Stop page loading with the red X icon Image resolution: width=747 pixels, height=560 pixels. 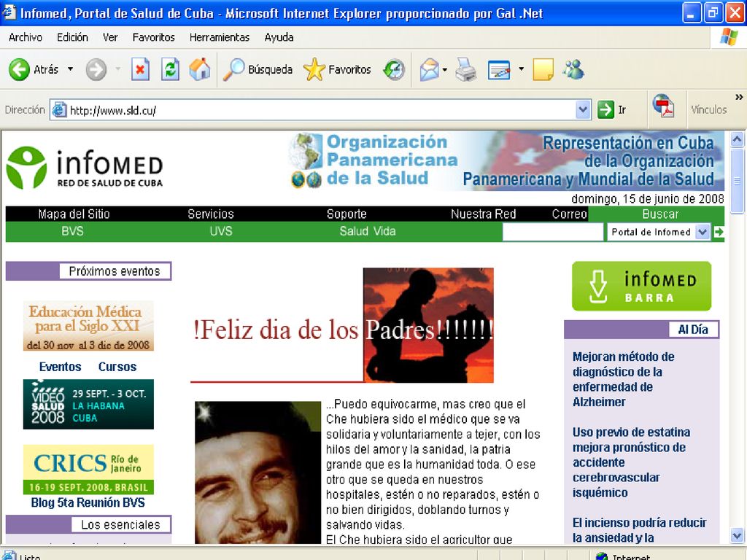pyautogui.click(x=140, y=70)
